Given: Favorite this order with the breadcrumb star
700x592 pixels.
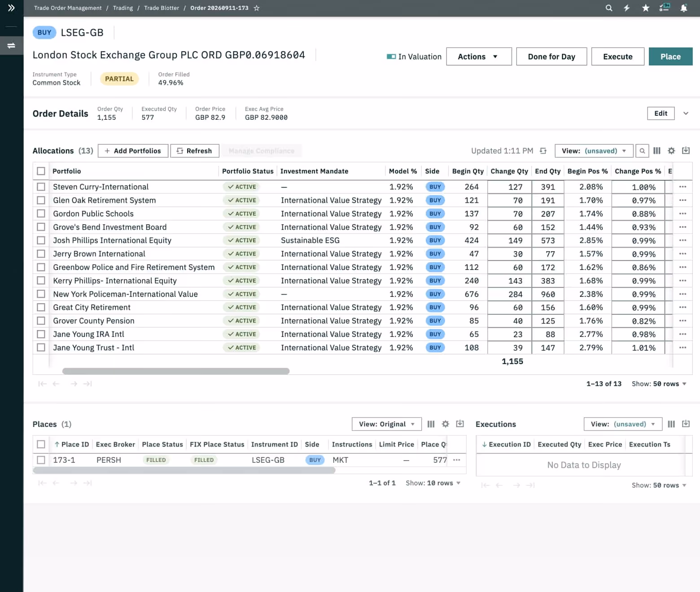Looking at the screenshot, I should click(257, 8).
